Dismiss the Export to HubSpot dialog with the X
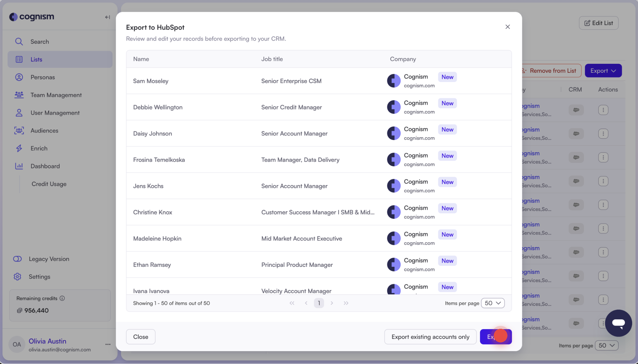This screenshot has width=638, height=364. (x=507, y=27)
